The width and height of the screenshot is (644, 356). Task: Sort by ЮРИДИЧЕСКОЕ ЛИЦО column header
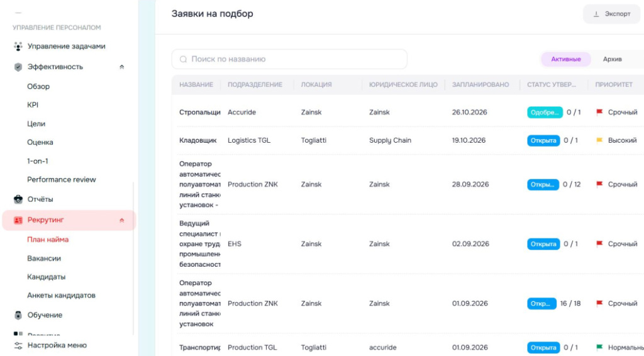[403, 85]
